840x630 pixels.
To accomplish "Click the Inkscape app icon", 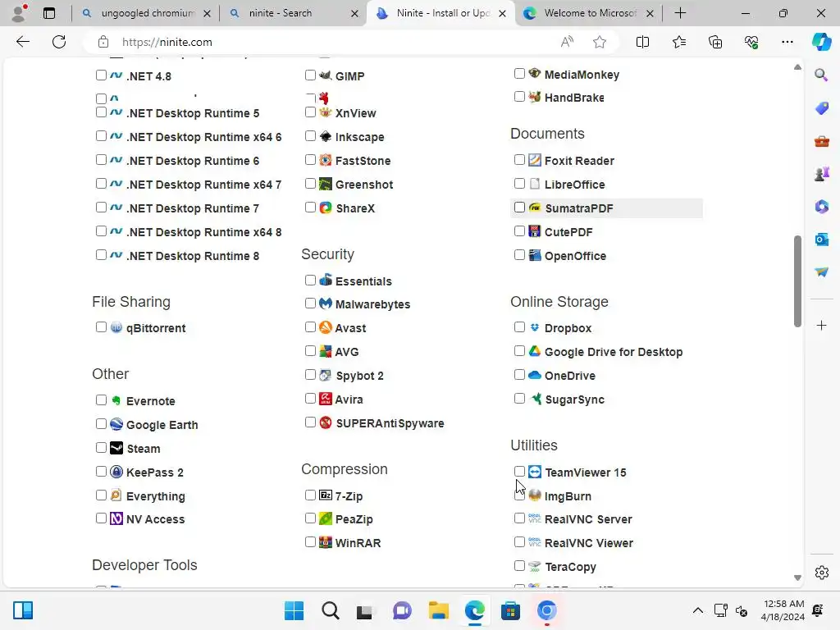I will pos(325,136).
